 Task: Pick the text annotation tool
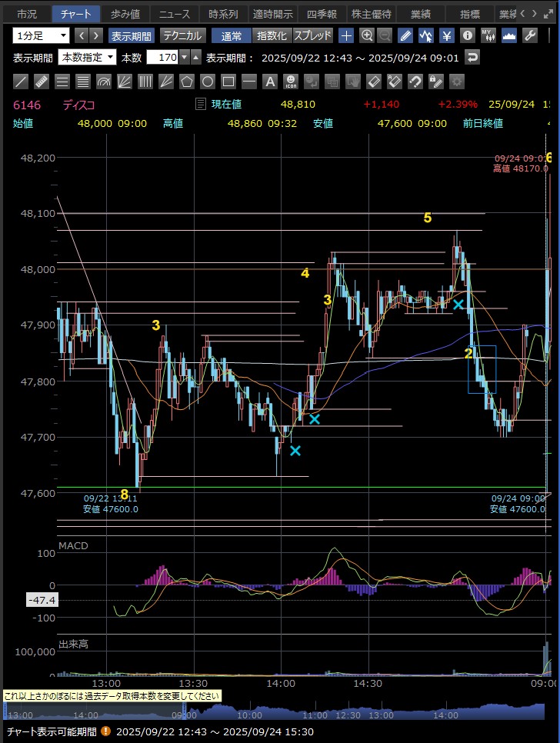click(269, 81)
